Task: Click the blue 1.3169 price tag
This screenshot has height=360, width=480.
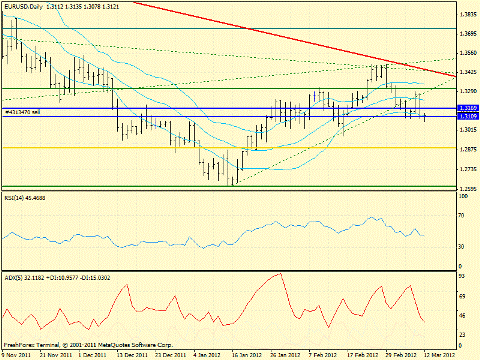Action: [468, 108]
